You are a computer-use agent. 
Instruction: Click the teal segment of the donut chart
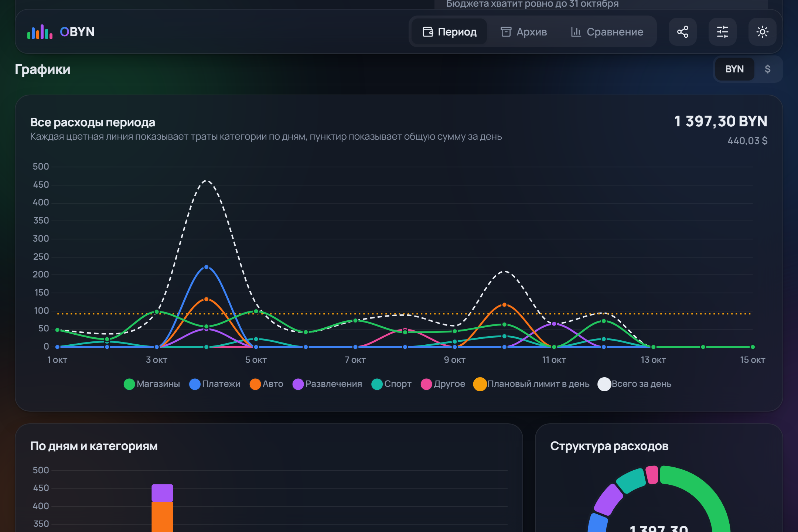632,481
